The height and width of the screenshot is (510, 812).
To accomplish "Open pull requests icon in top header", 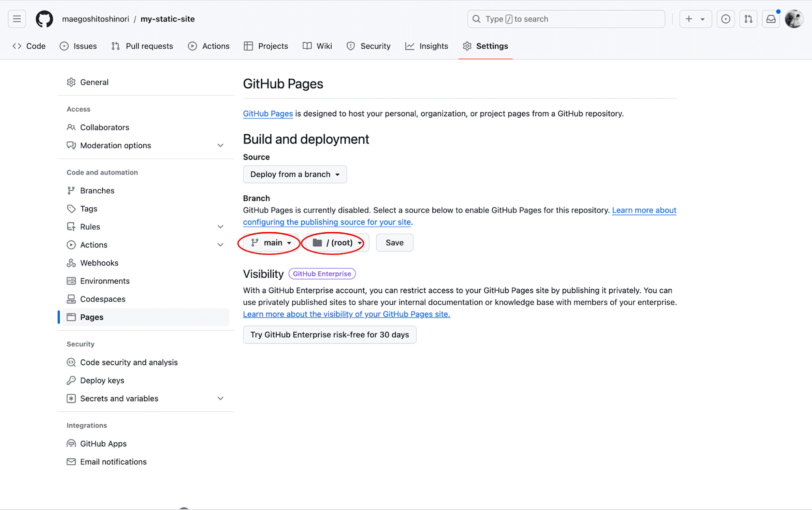I will [x=748, y=19].
